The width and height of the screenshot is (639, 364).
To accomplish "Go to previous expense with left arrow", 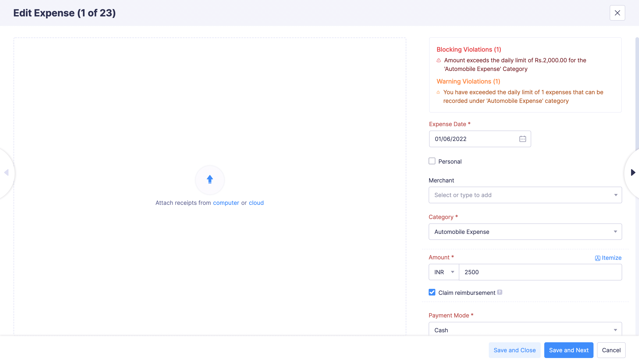I will click(6, 172).
